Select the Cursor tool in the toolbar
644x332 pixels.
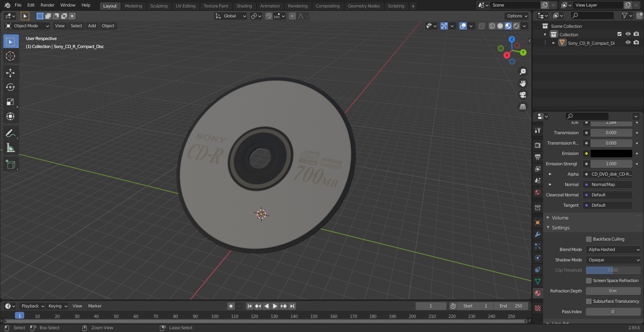tap(10, 56)
